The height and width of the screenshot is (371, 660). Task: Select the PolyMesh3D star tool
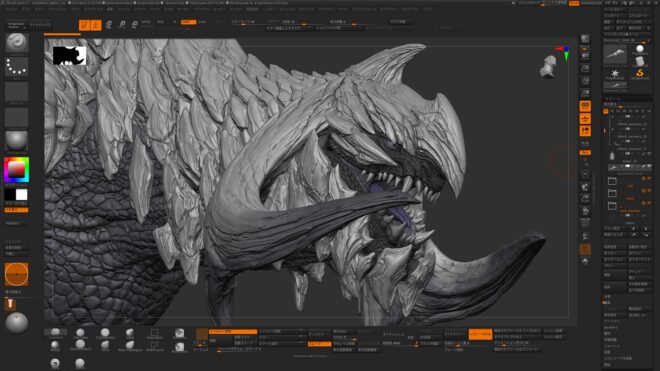[615, 74]
